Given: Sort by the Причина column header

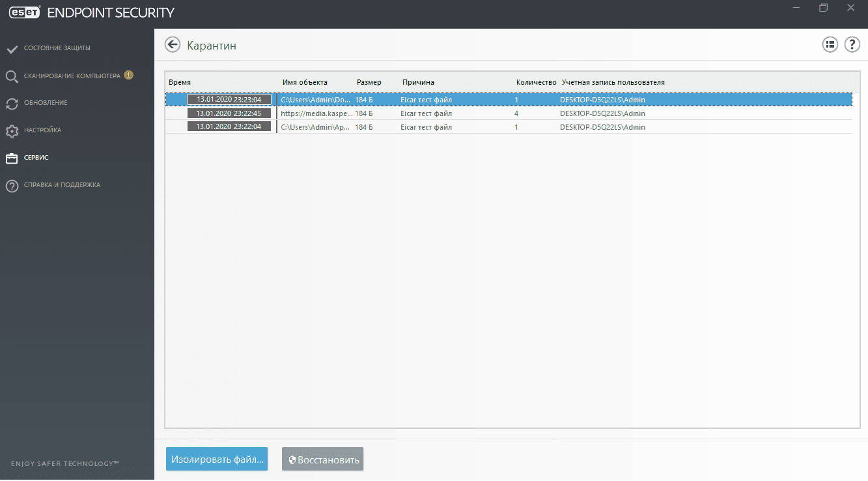Looking at the screenshot, I should pos(418,83).
